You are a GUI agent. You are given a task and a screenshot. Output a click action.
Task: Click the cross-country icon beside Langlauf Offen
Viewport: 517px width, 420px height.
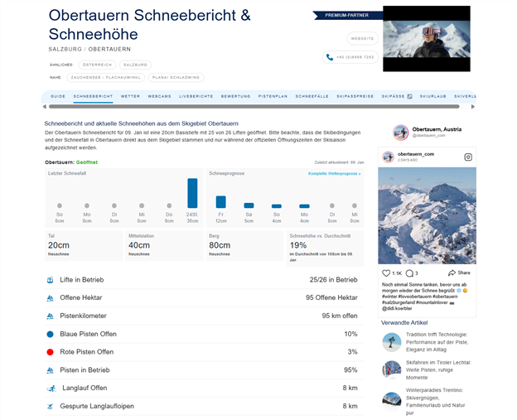point(51,389)
